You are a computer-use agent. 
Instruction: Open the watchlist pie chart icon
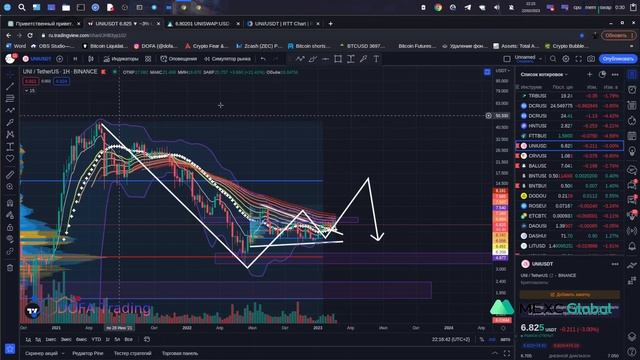(x=602, y=74)
